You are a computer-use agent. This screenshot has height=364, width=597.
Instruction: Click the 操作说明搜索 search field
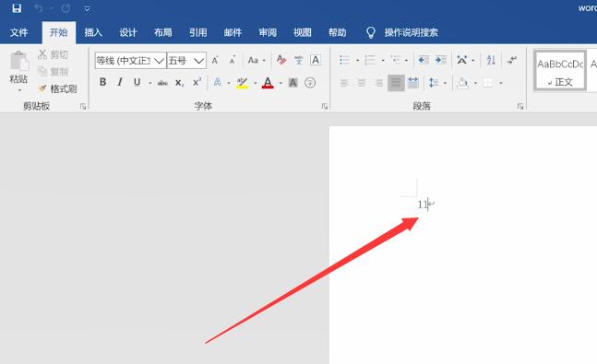pyautogui.click(x=411, y=32)
